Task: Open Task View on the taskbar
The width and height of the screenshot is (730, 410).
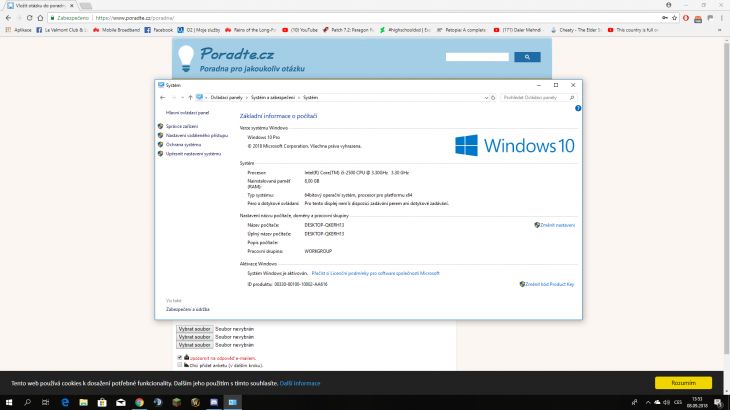Action: (x=46, y=402)
